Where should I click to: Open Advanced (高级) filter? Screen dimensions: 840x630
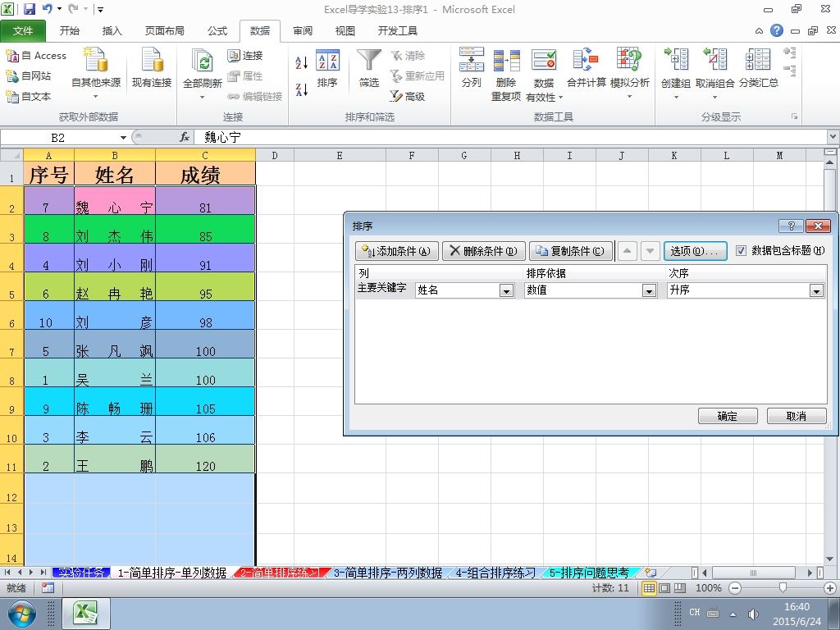click(x=408, y=97)
